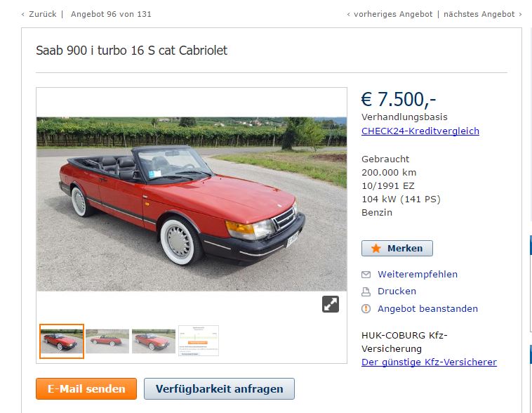Go to nächstes Angebot
This screenshot has height=413, width=532.
pos(479,14)
